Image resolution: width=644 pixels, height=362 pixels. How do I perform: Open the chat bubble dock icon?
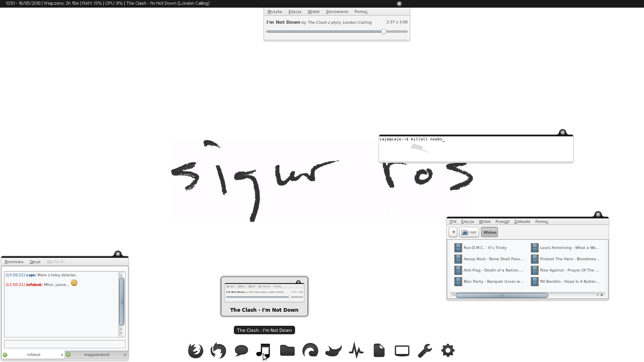(x=241, y=351)
